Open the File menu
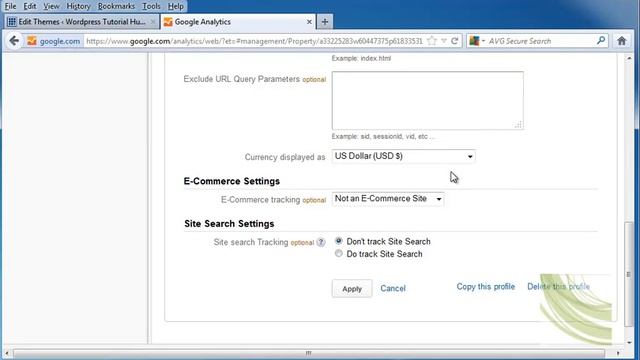 click(x=10, y=6)
